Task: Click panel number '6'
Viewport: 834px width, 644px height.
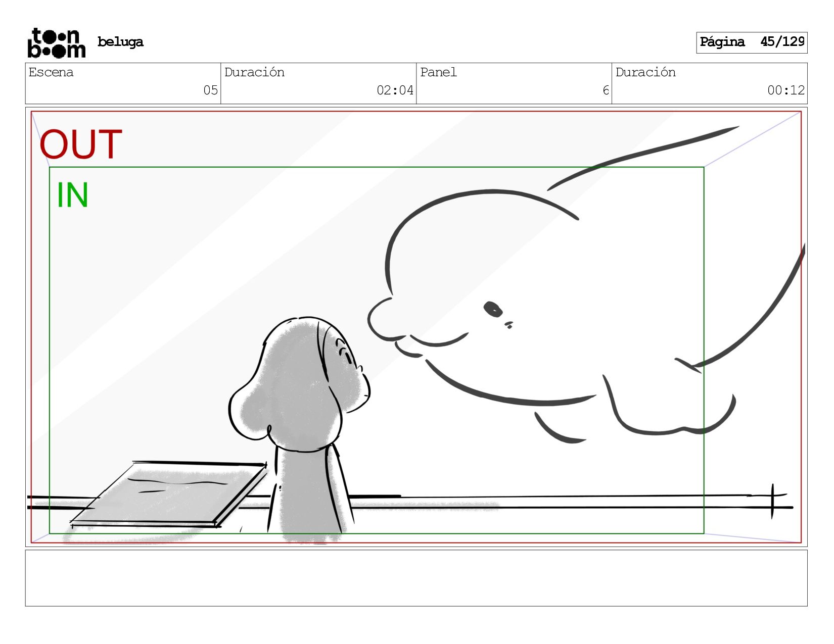Action: coord(606,90)
